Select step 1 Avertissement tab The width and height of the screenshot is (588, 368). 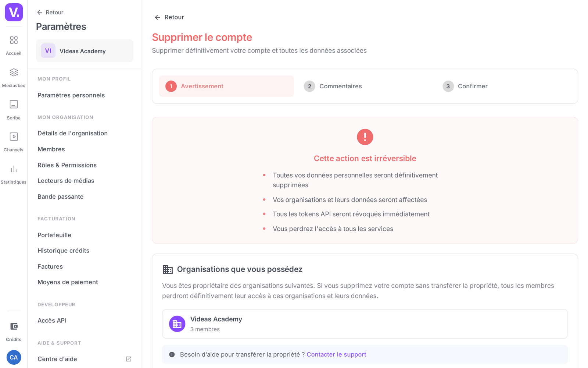pos(226,86)
